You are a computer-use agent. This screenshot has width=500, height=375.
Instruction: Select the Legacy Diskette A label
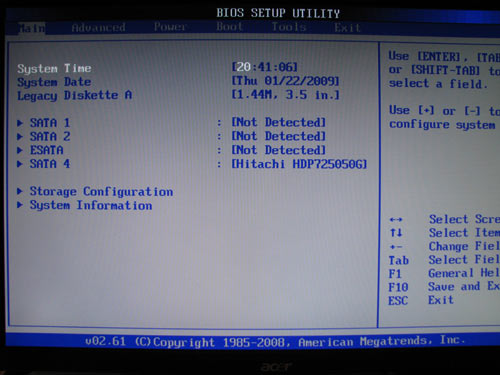pyautogui.click(x=75, y=96)
